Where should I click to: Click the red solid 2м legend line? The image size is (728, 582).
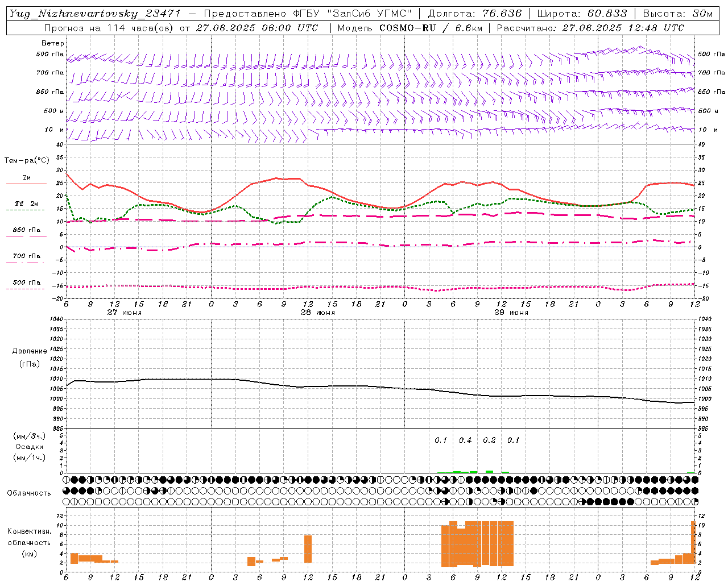point(27,184)
